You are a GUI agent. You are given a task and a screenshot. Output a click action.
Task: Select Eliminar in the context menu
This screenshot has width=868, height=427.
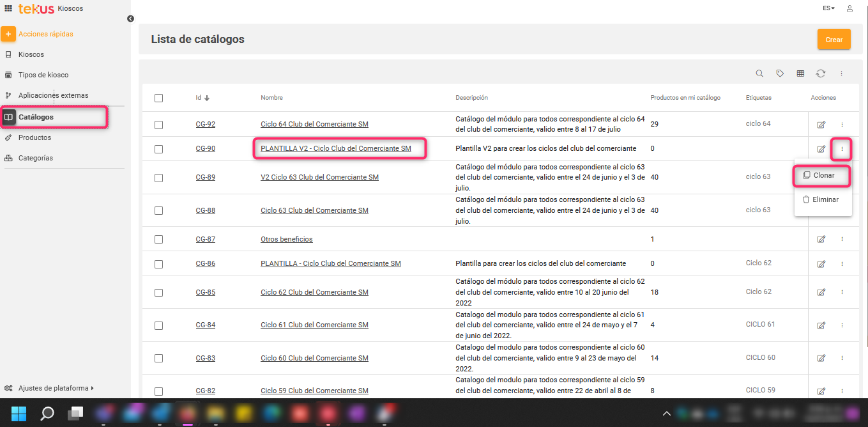point(823,199)
